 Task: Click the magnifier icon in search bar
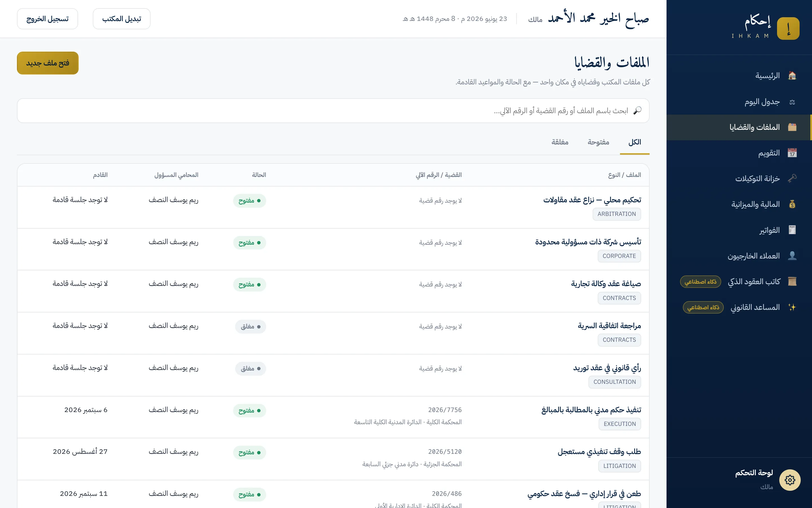(x=637, y=111)
